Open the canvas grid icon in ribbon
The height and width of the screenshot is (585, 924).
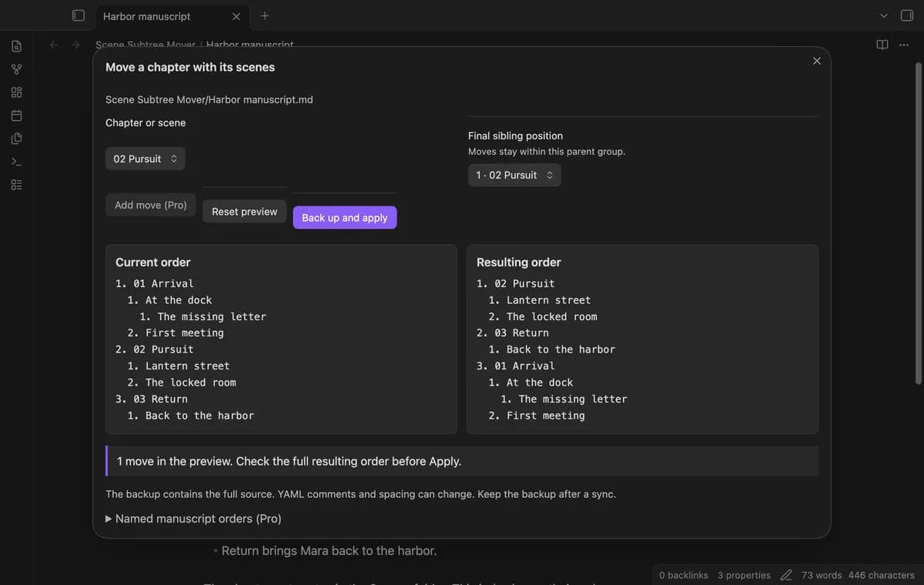pos(16,92)
